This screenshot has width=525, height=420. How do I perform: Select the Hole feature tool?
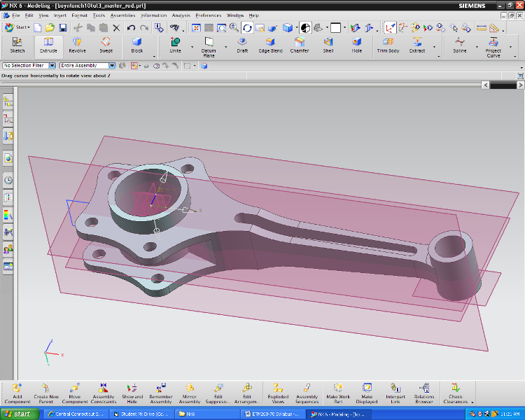coord(357,45)
